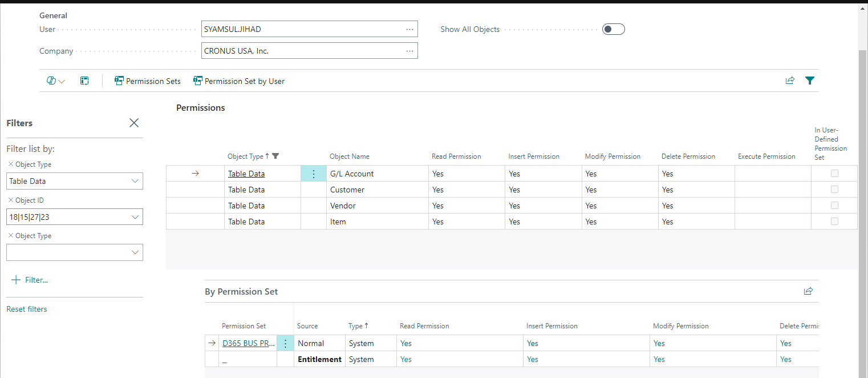Tick User-Defined checkbox for Item
Viewport: 868px width, 378px height.
[x=834, y=221]
